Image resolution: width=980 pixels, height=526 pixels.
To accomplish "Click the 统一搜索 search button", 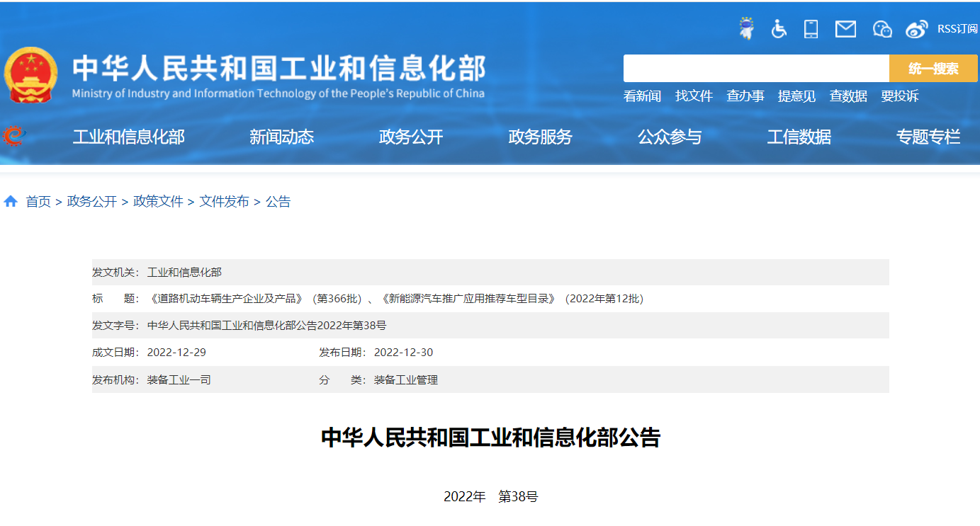I will pyautogui.click(x=933, y=68).
